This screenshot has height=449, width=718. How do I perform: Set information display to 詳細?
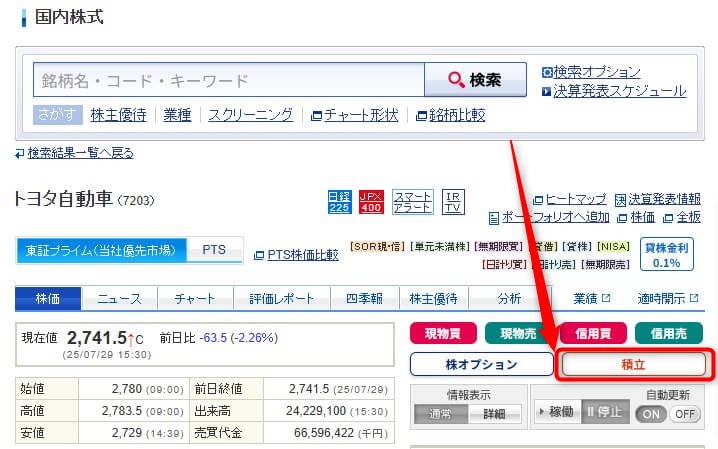495,414
